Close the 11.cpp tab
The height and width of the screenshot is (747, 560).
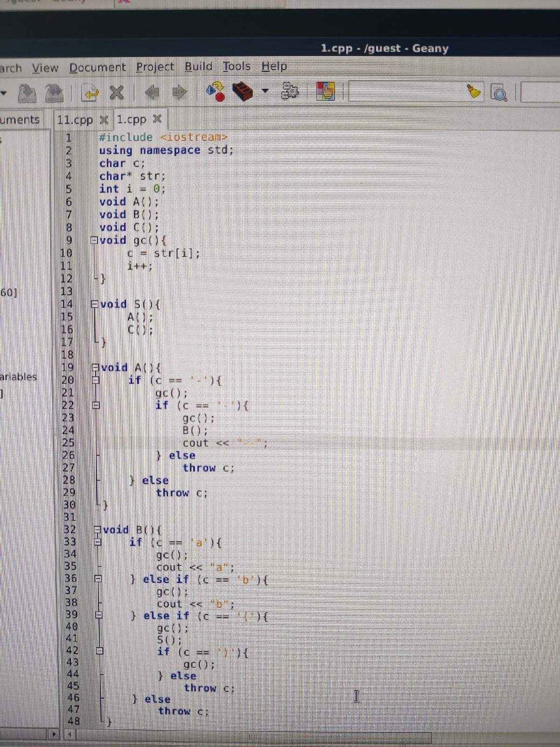(104, 120)
